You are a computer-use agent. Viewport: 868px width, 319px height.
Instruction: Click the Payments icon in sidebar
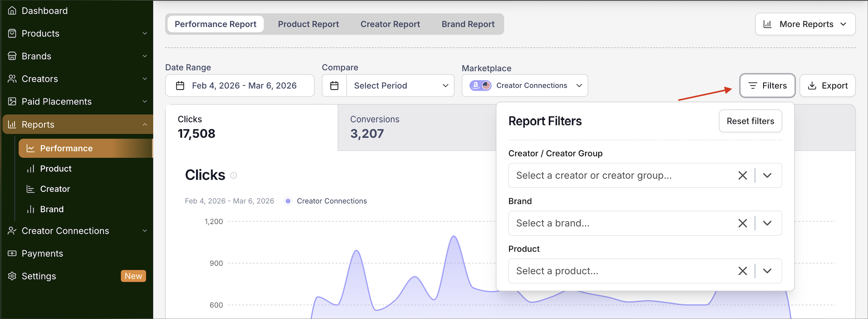[x=12, y=253]
